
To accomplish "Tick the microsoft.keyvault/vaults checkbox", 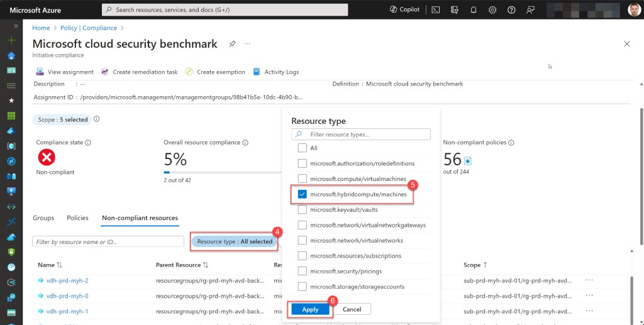I will [x=303, y=209].
